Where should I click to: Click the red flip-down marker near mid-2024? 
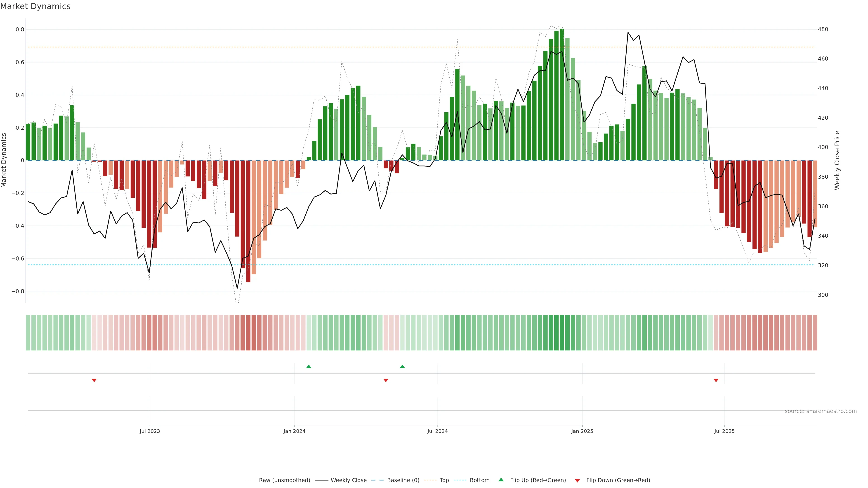coord(386,380)
